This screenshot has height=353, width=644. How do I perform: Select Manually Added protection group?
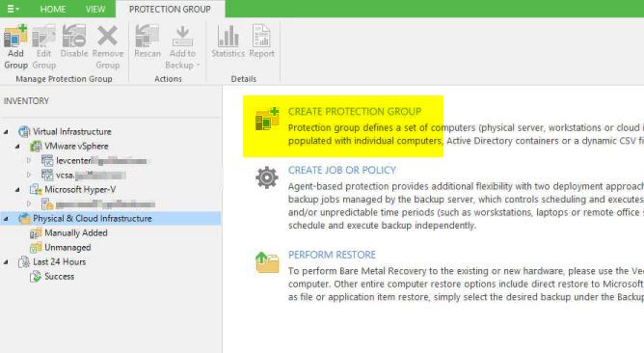(76, 233)
